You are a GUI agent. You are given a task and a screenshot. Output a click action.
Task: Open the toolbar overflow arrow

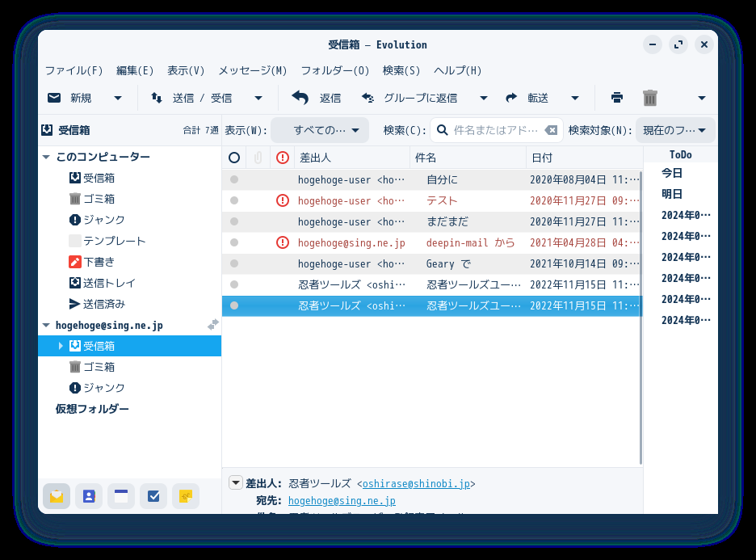pos(702,99)
